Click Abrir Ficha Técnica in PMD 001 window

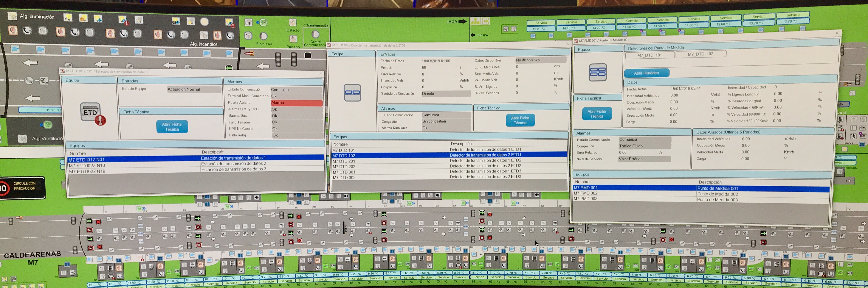(x=596, y=114)
